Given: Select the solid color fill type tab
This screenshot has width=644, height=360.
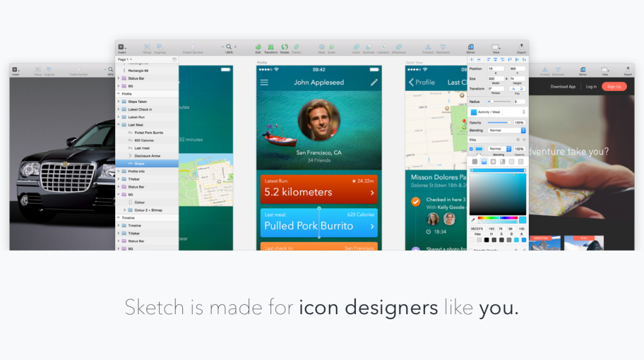Looking at the screenshot, I should pyautogui.click(x=475, y=161).
